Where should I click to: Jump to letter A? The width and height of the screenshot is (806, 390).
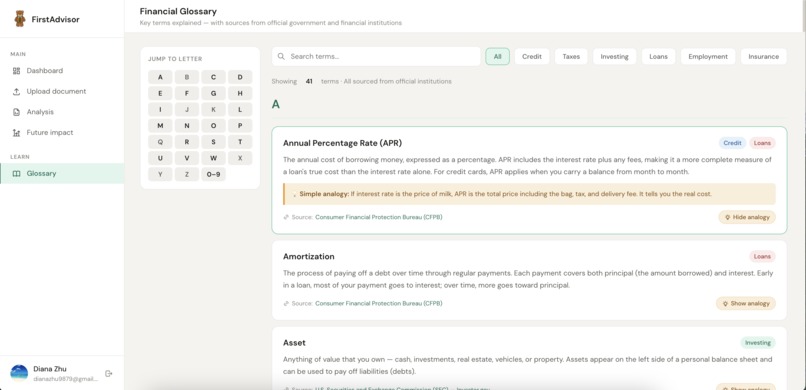(160, 78)
